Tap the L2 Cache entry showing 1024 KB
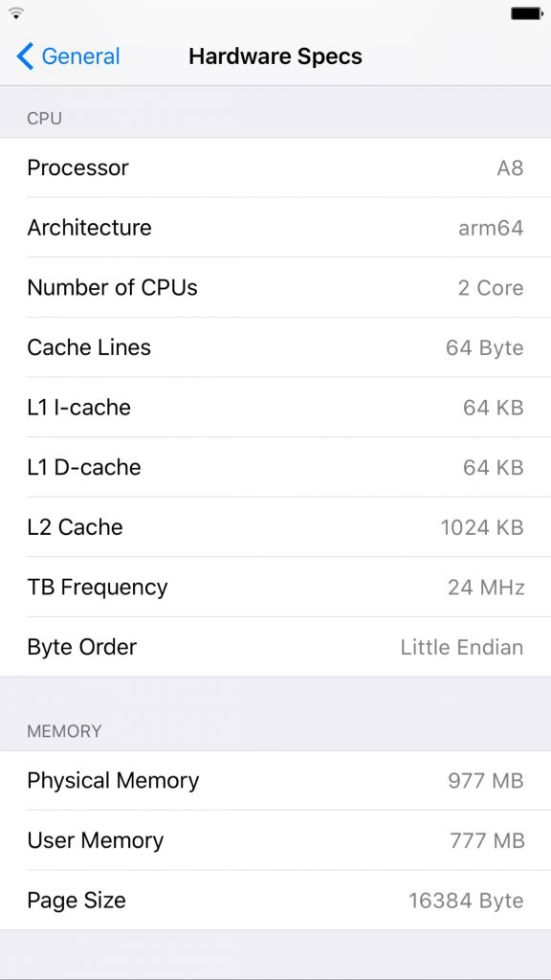Image resolution: width=551 pixels, height=980 pixels. coord(275,527)
